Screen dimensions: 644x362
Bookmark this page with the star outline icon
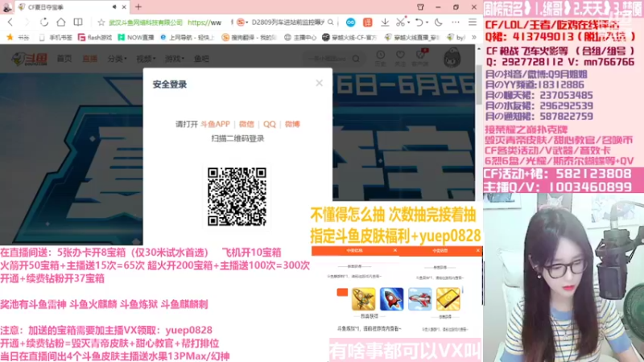click(x=101, y=23)
